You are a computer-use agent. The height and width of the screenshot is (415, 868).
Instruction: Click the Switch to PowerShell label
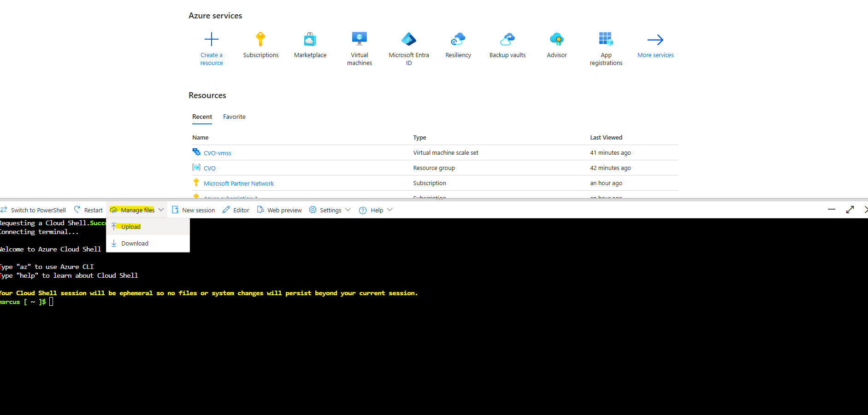click(x=38, y=210)
